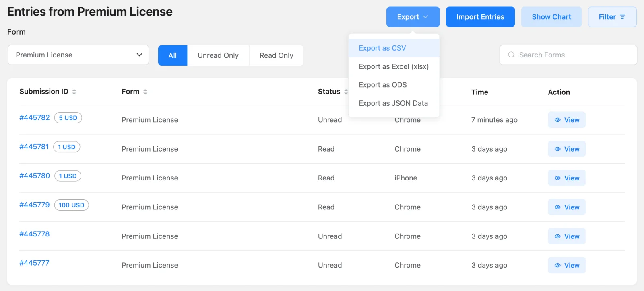Click the search magnifier icon
Image resolution: width=644 pixels, height=291 pixels.
pyautogui.click(x=511, y=55)
